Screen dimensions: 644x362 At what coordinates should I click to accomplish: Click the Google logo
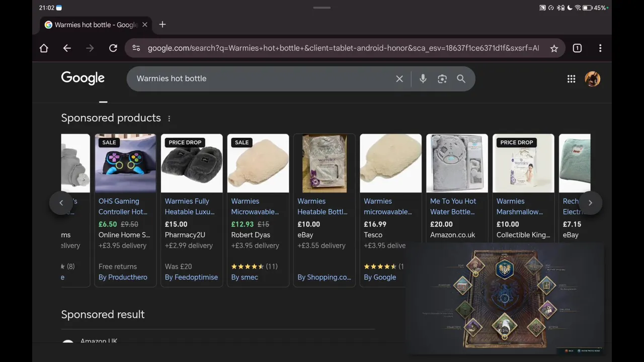83,78
